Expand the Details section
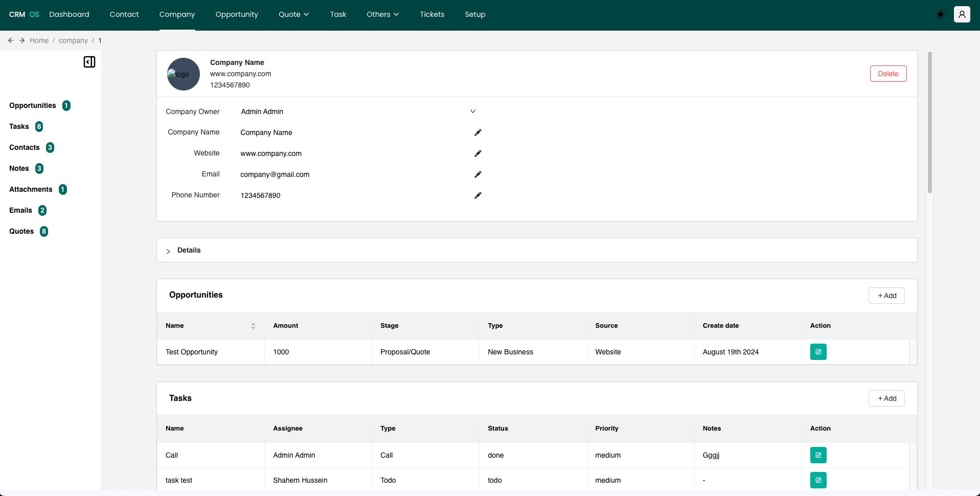980x496 pixels. coord(168,251)
